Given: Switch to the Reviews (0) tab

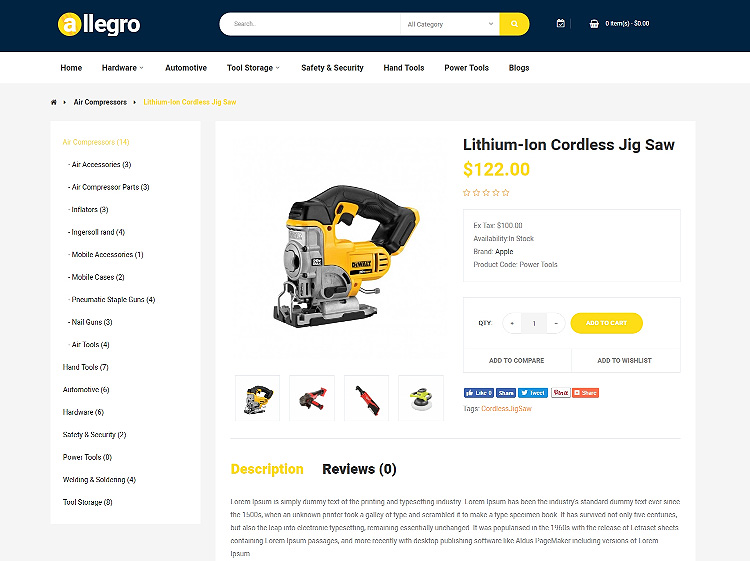Looking at the screenshot, I should coord(359,469).
